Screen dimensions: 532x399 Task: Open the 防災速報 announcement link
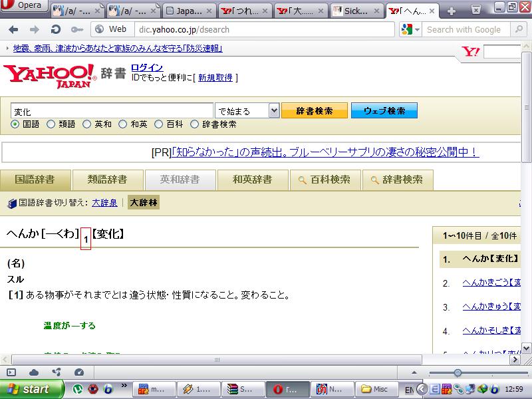118,48
